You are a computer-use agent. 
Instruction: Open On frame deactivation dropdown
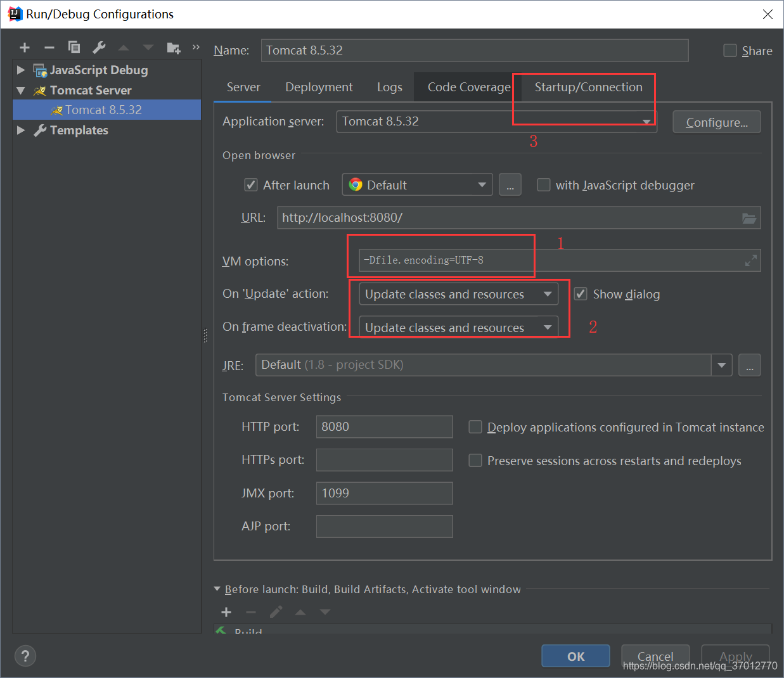point(458,327)
